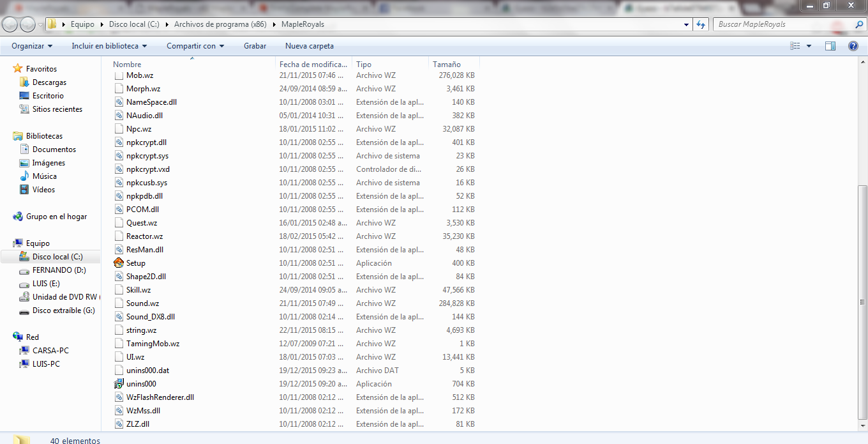Select the Música library
Viewport: 868px width, 444px height.
(x=44, y=176)
